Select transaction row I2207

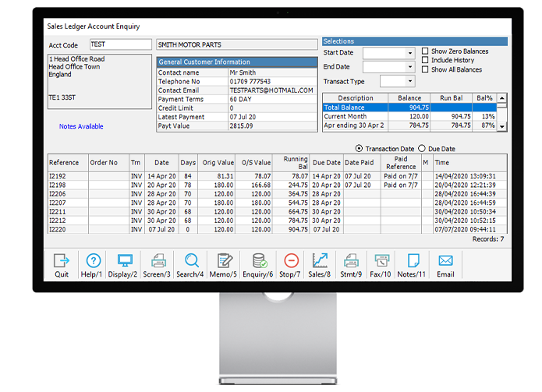(x=277, y=203)
